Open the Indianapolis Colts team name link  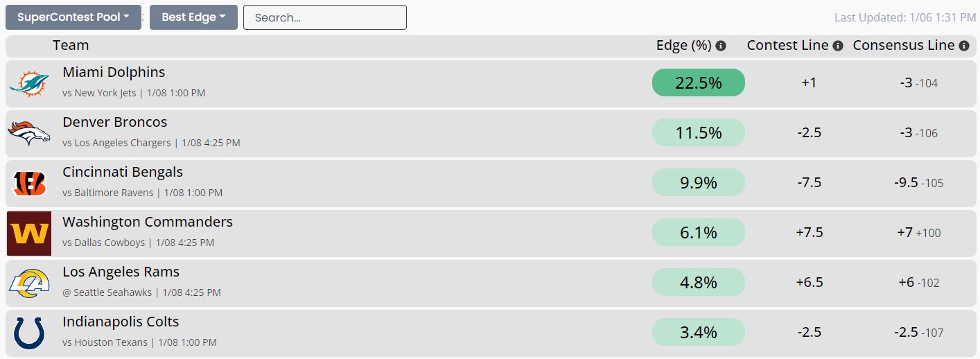121,322
